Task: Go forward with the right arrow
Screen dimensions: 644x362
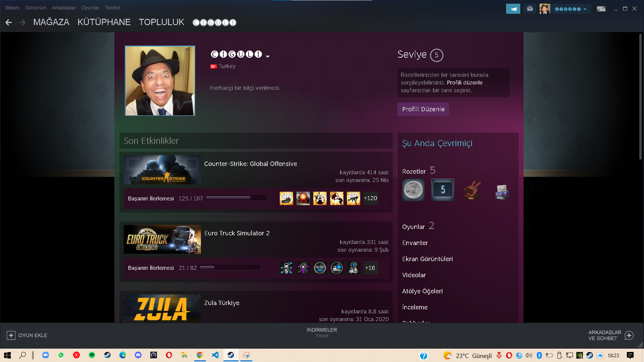Action: point(22,22)
